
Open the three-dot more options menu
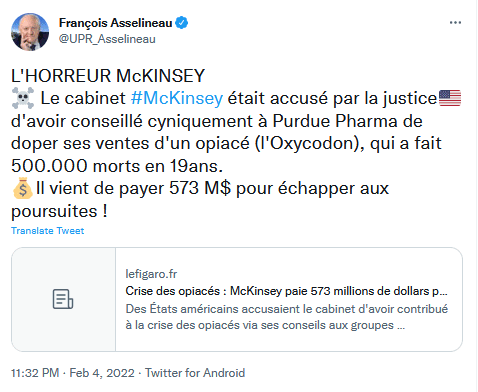[x=455, y=23]
